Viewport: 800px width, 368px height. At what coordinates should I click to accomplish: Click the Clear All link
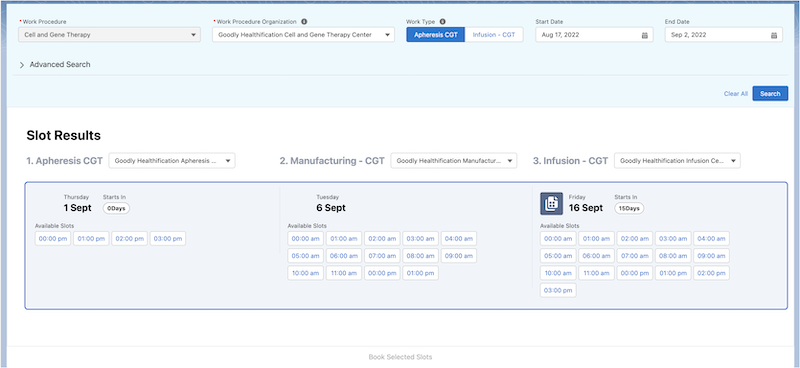(736, 94)
